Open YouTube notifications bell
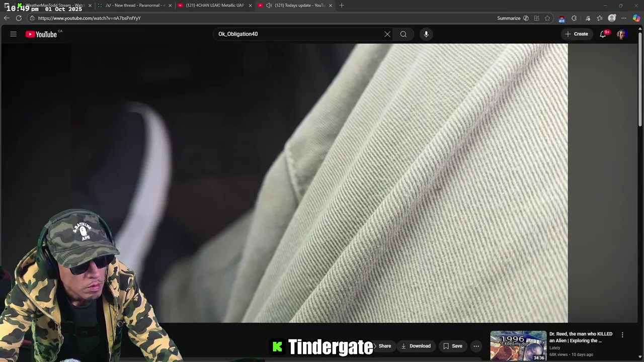 coord(603,34)
